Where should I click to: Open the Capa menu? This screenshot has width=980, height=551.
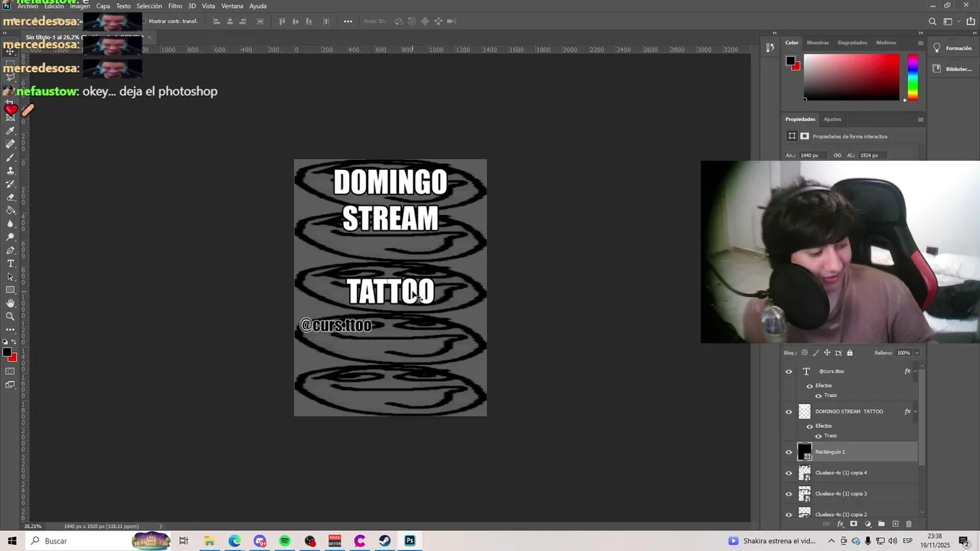[103, 6]
